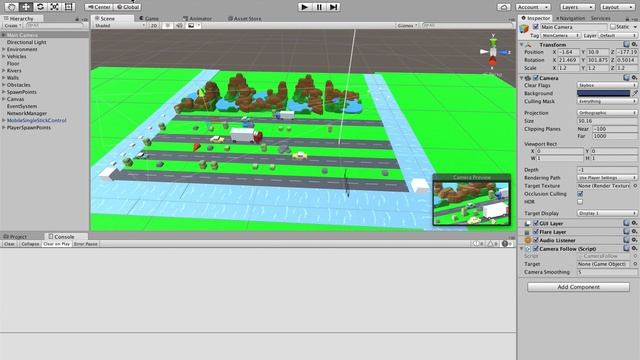Switch to the Animator tab
This screenshot has height=360, width=640.
[x=198, y=18]
